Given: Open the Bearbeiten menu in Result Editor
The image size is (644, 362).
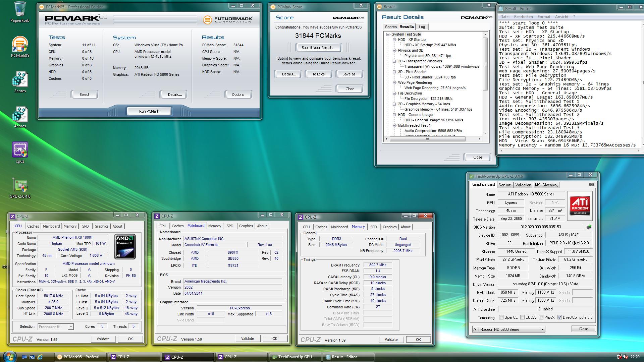Looking at the screenshot, I should pos(523,17).
